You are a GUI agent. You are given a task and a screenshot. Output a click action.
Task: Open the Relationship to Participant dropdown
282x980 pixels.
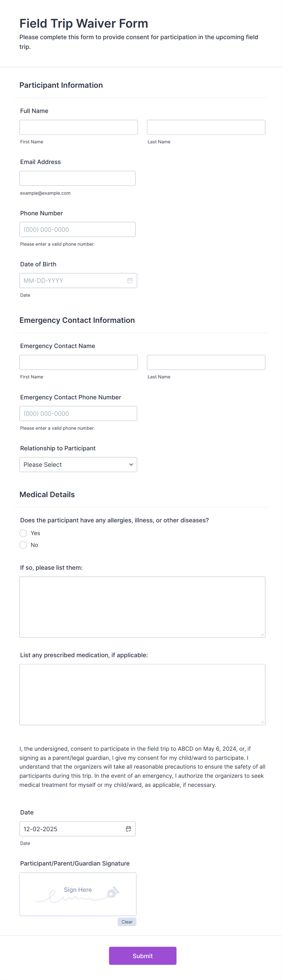[x=78, y=465]
